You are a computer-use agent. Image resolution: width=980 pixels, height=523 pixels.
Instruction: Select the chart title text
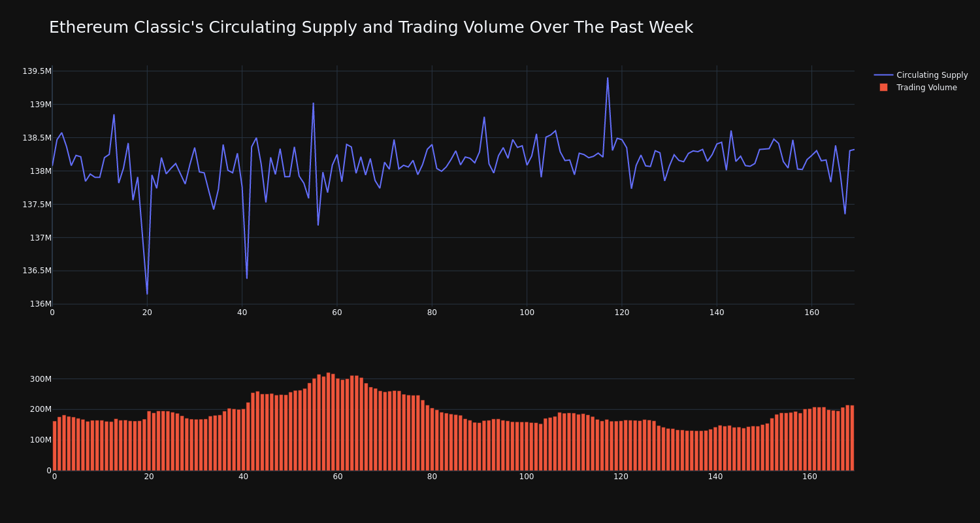[371, 27]
